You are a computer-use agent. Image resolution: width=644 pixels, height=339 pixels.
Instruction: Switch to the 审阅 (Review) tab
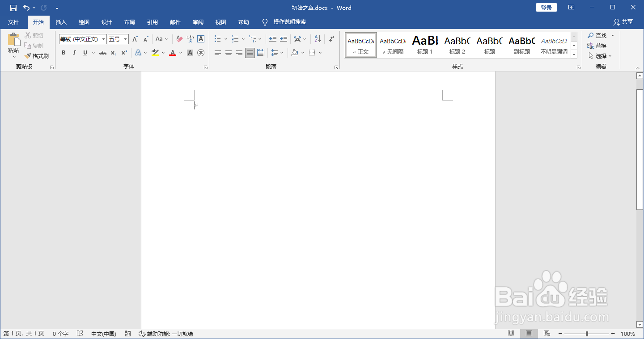click(x=198, y=22)
